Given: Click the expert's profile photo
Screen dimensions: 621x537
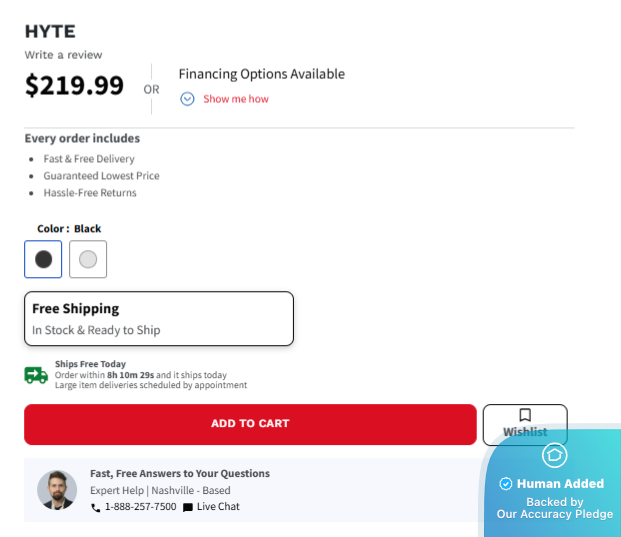Looking at the screenshot, I should tap(57, 490).
